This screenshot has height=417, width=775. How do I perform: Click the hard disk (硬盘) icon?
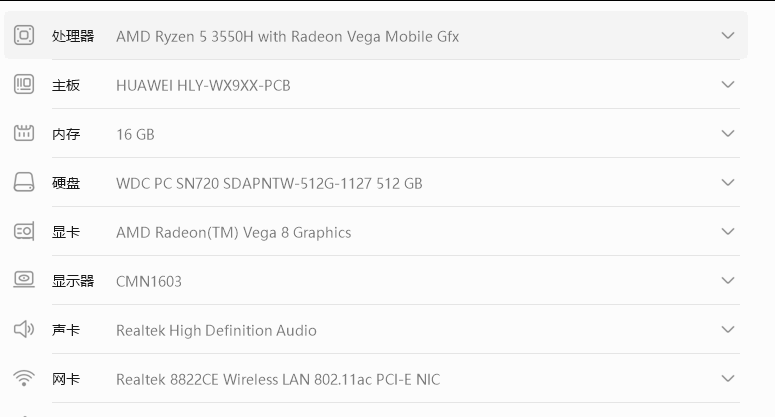coord(24,183)
